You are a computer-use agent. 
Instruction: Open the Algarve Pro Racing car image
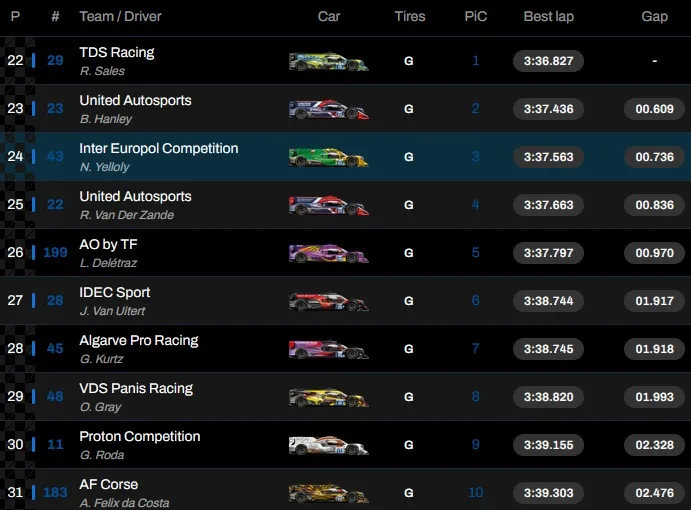(328, 349)
